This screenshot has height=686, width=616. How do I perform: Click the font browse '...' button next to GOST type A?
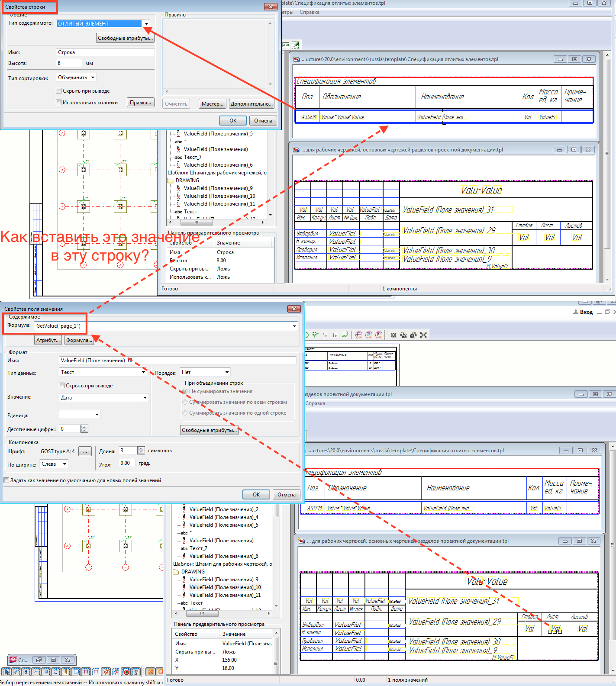click(x=85, y=451)
